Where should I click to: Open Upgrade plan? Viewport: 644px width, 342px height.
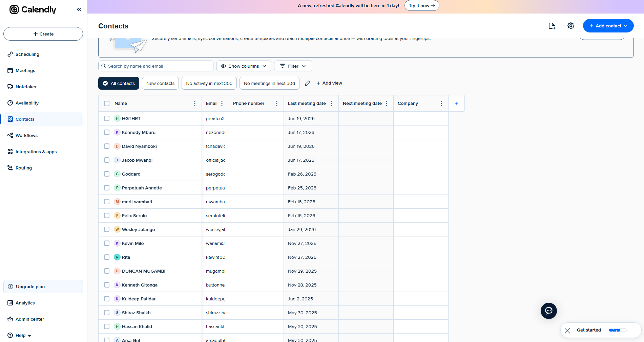tap(43, 287)
